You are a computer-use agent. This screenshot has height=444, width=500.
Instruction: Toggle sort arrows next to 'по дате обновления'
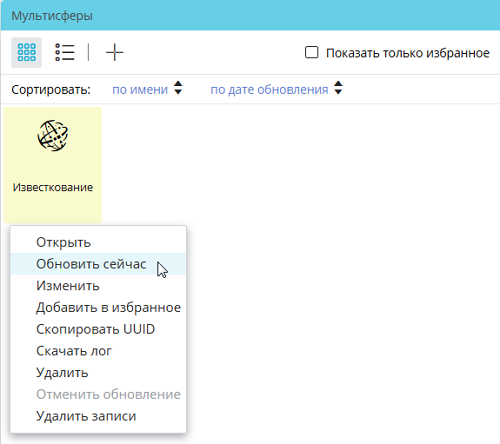[338, 88]
